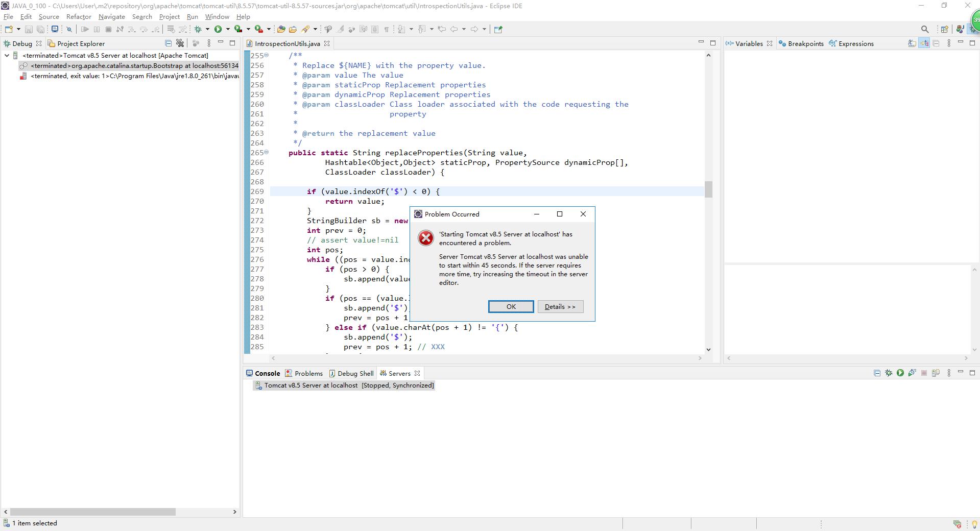Click the Step Return icon
Image resolution: width=980 pixels, height=531 pixels.
(155, 29)
